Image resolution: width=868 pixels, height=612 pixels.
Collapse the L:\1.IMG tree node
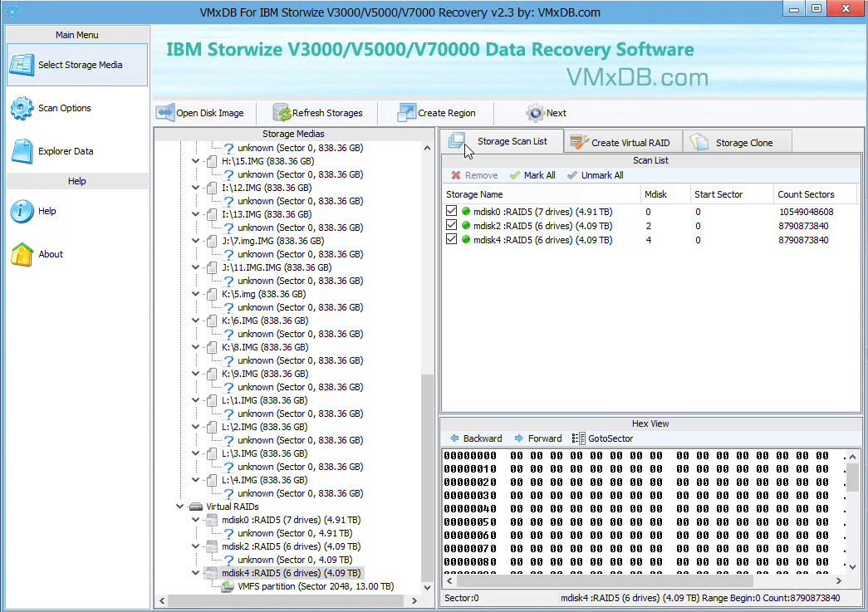[195, 400]
